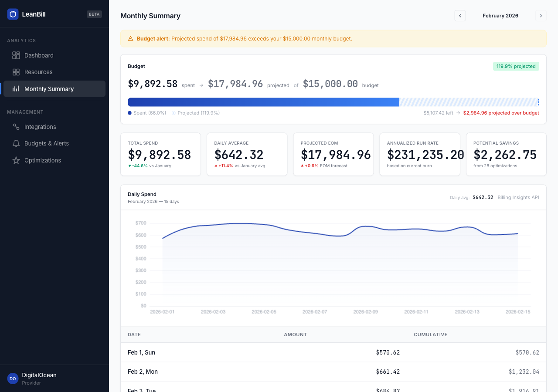Screen dimensions: 558x392
Task: Select the Integrations plug icon
Action: tap(16, 127)
